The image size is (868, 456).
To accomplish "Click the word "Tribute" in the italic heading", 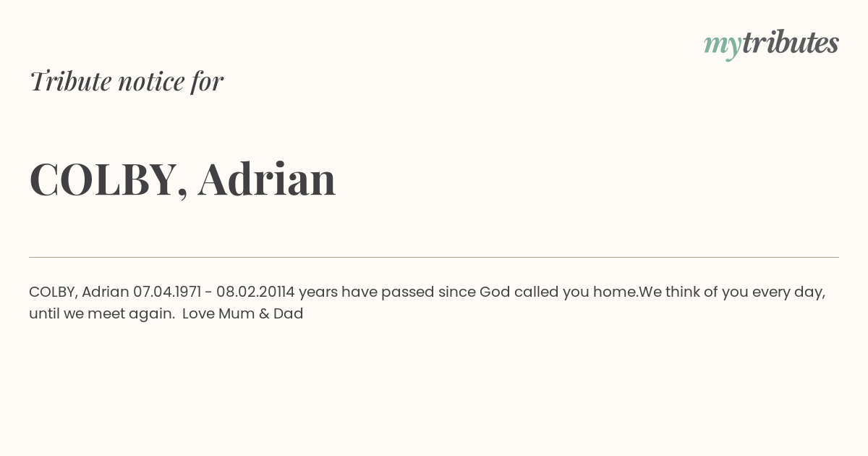I will click(x=71, y=81).
